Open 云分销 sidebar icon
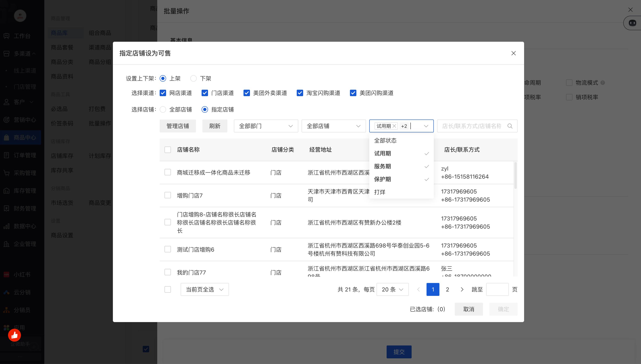The image size is (641, 364). [x=6, y=292]
